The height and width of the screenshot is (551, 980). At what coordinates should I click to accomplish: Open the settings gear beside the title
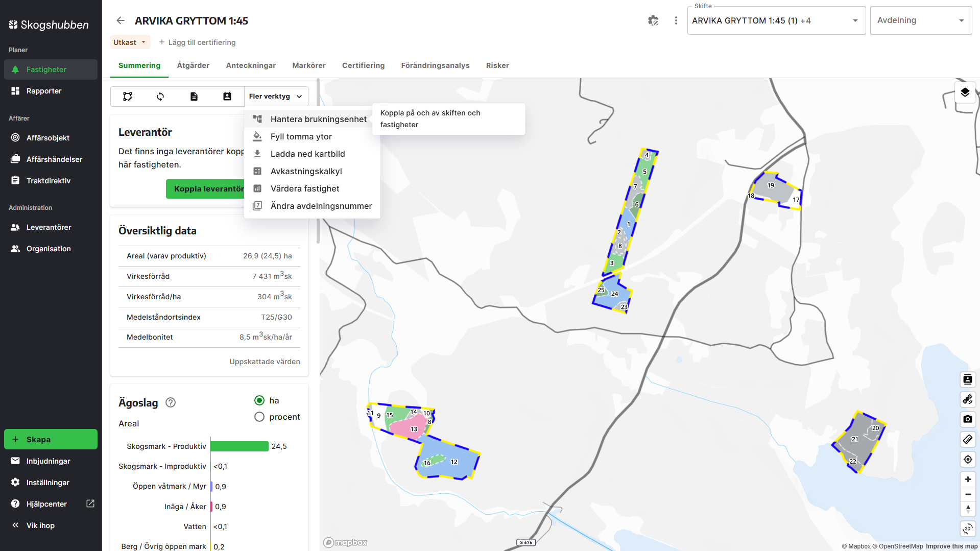653,20
